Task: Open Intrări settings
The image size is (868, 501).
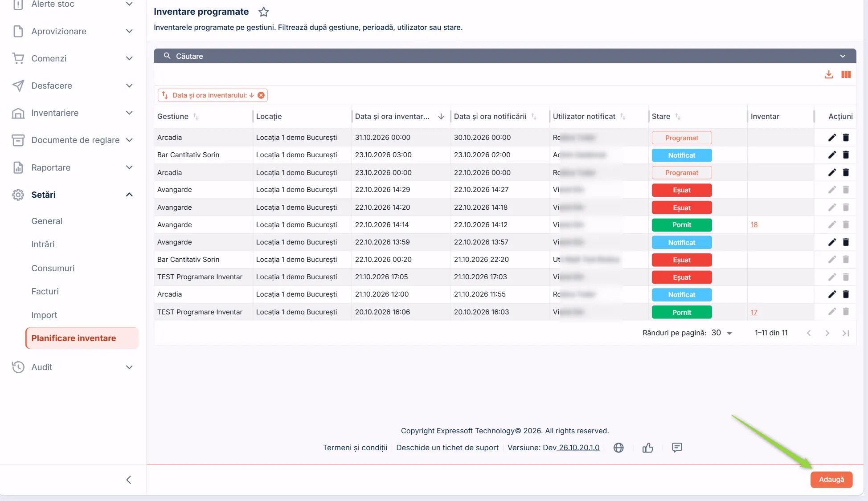Action: [x=43, y=244]
